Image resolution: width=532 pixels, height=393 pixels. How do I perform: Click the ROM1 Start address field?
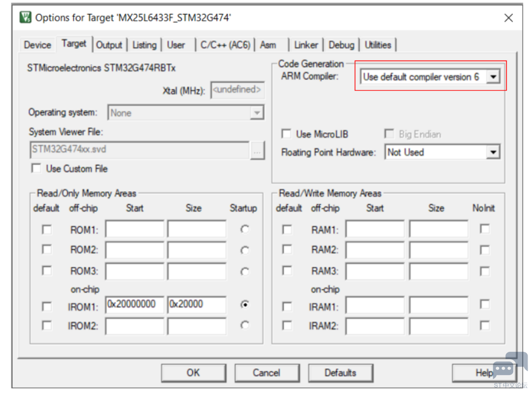click(135, 229)
